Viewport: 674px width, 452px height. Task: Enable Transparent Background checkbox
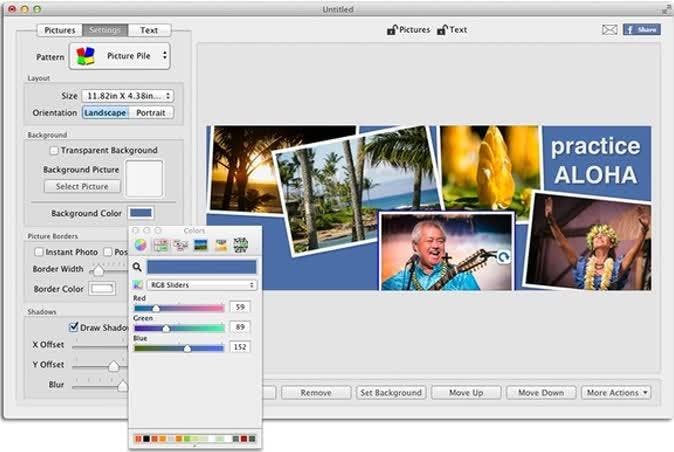click(x=54, y=150)
